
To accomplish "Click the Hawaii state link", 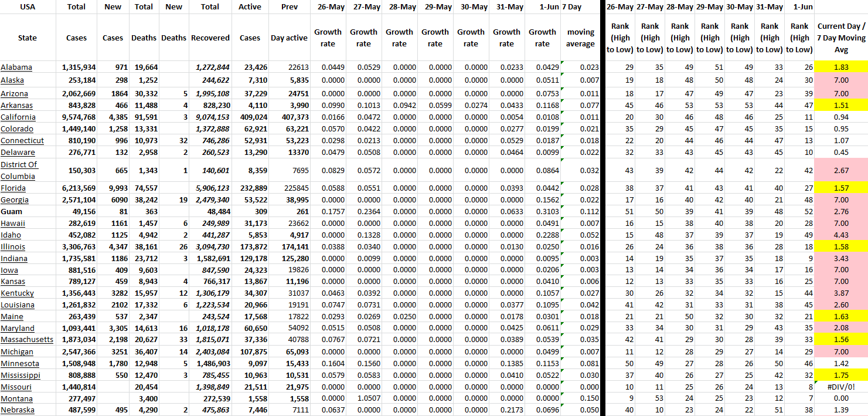I will 13,224.
